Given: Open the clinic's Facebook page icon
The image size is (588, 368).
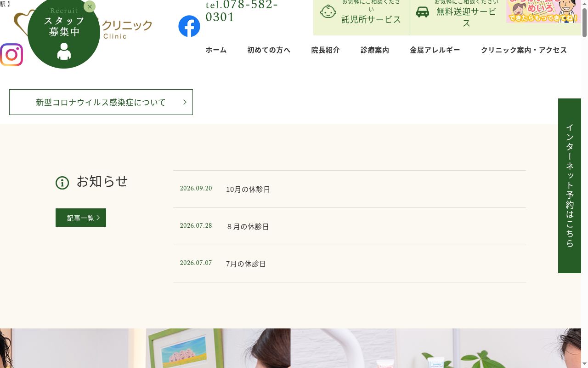Looking at the screenshot, I should click(189, 26).
